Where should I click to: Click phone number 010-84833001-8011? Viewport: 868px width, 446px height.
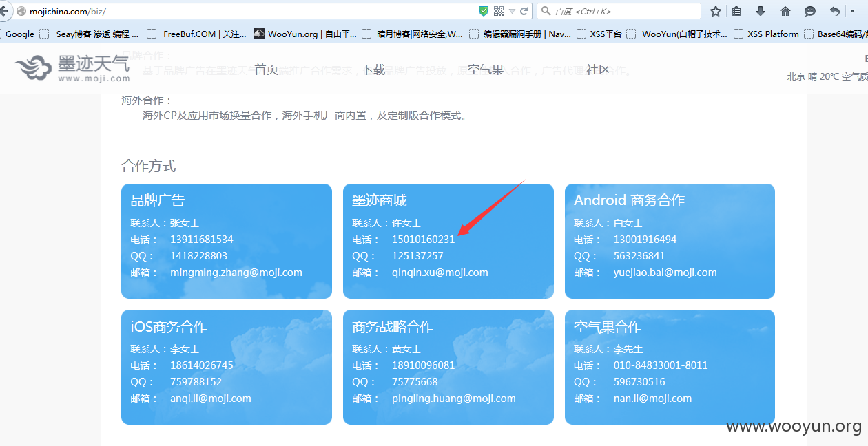coord(661,365)
